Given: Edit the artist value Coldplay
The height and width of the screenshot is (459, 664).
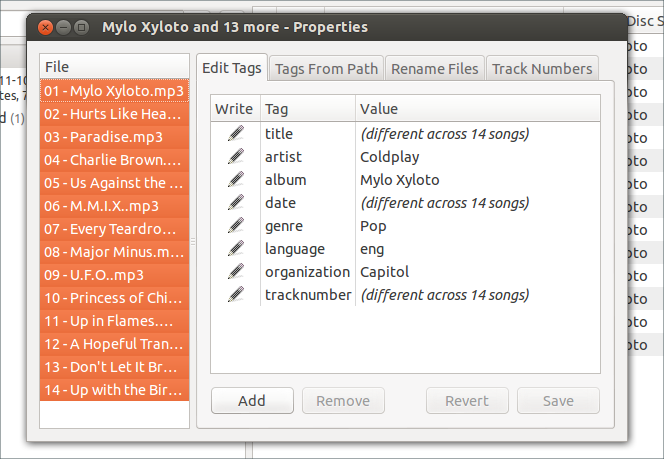Looking at the screenshot, I should pos(390,157).
